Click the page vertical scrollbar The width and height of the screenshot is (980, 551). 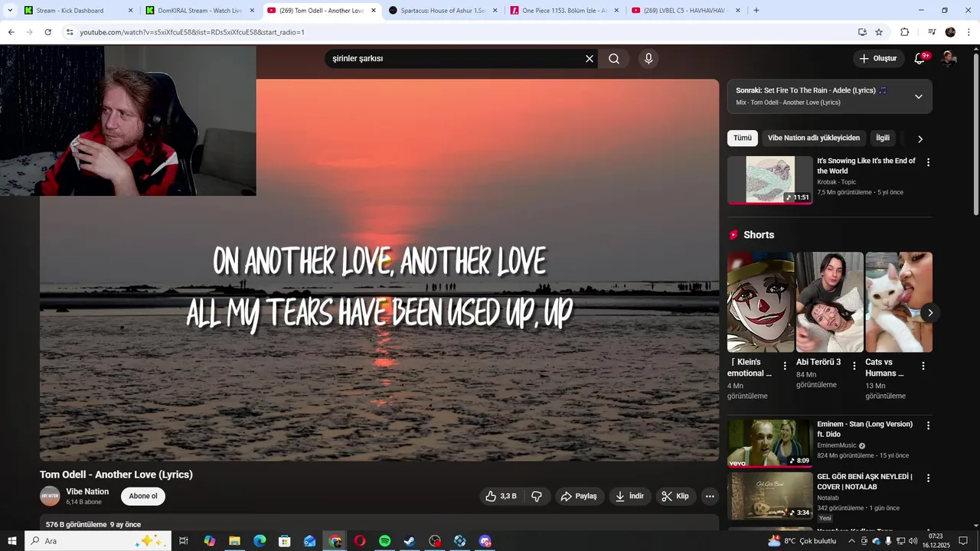pyautogui.click(x=975, y=134)
